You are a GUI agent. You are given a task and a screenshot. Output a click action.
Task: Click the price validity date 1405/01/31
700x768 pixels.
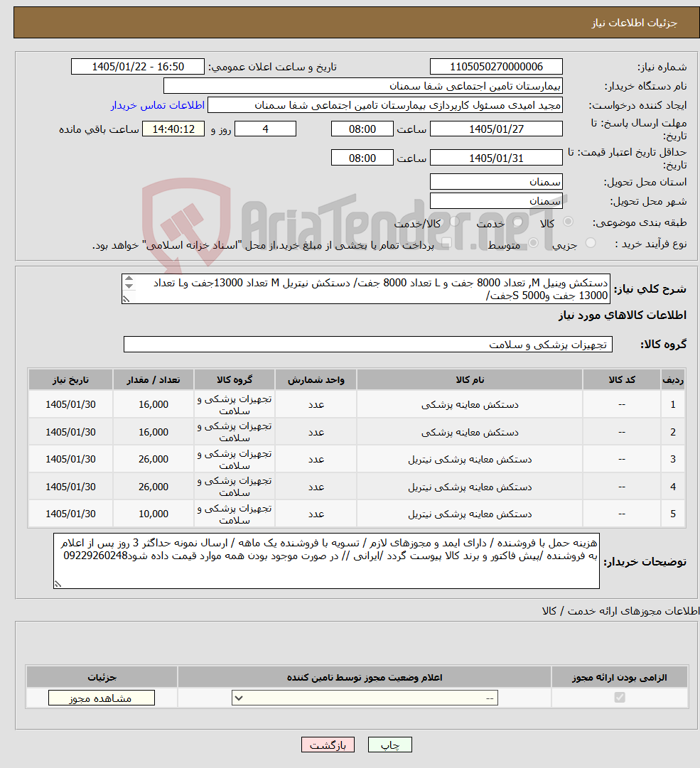click(496, 158)
